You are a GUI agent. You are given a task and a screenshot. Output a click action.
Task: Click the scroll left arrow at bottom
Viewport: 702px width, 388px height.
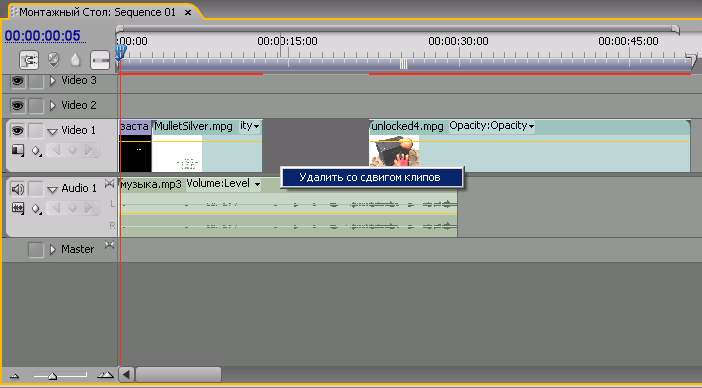[x=127, y=375]
